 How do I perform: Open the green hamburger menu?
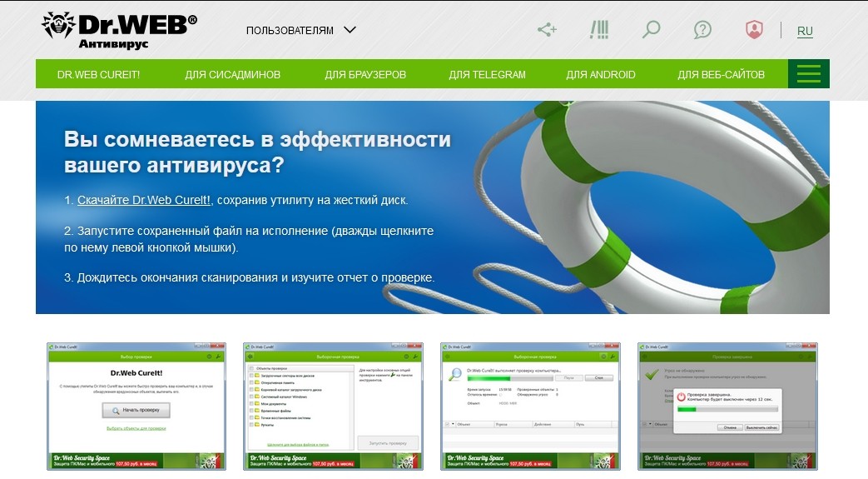(808, 74)
